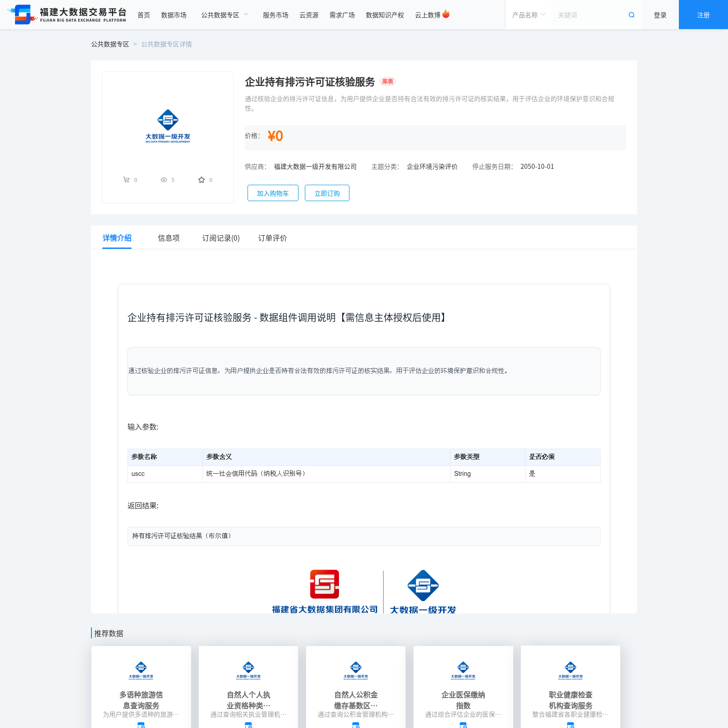Open 自然人个人执业资格种类 card title

pyautogui.click(x=248, y=700)
